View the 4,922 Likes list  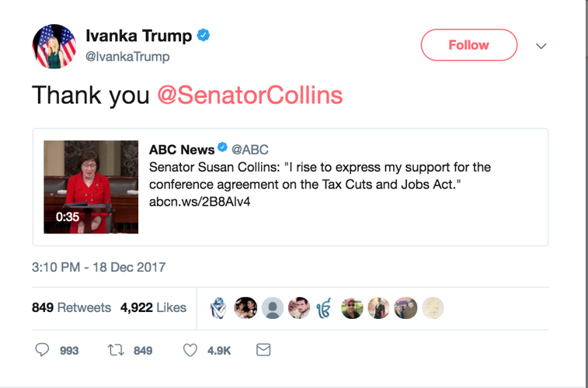pos(153,308)
